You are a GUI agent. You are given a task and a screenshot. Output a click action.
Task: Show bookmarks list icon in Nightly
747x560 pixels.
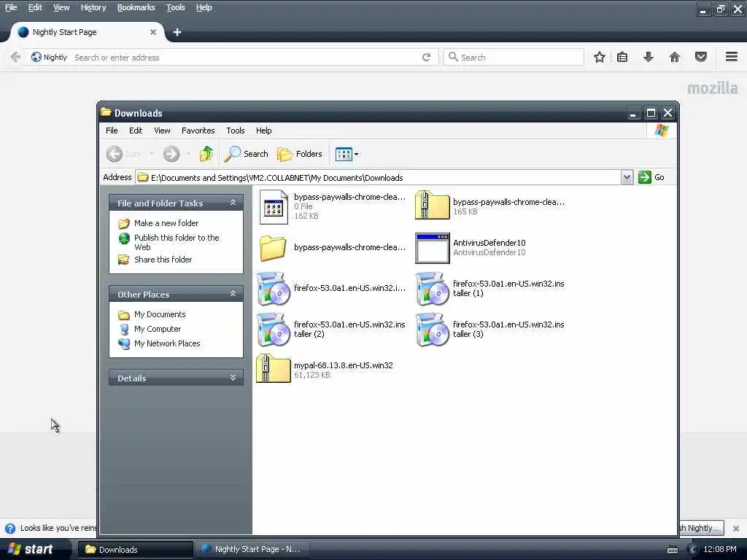[622, 57]
